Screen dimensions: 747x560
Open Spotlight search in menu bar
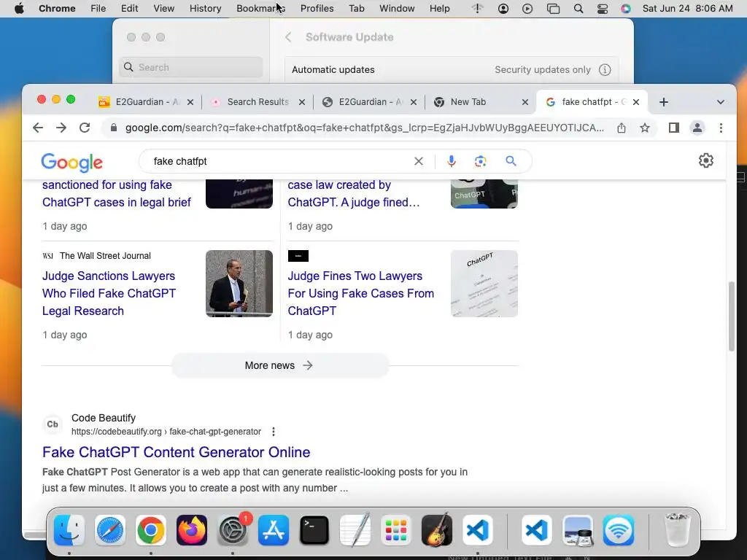pyautogui.click(x=578, y=9)
